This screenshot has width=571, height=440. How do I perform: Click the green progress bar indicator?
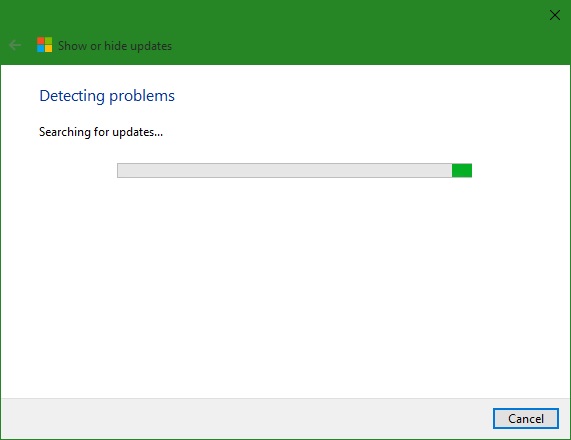(462, 170)
